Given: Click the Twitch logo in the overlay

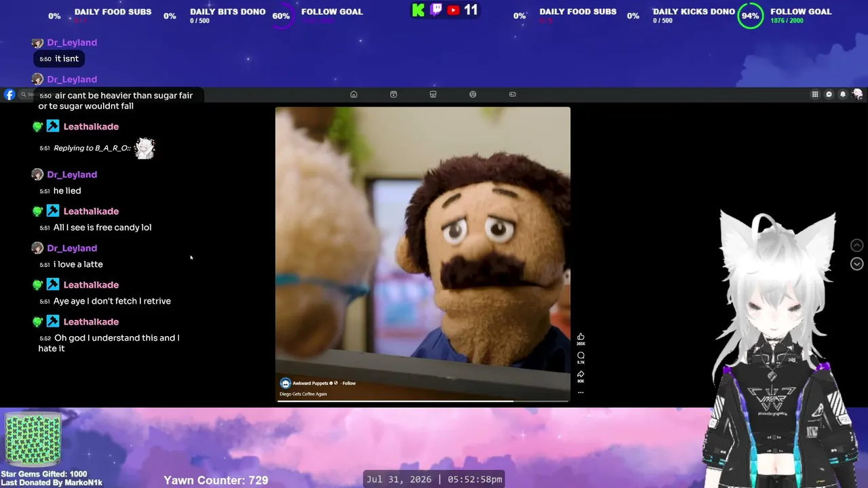Looking at the screenshot, I should pos(436,10).
